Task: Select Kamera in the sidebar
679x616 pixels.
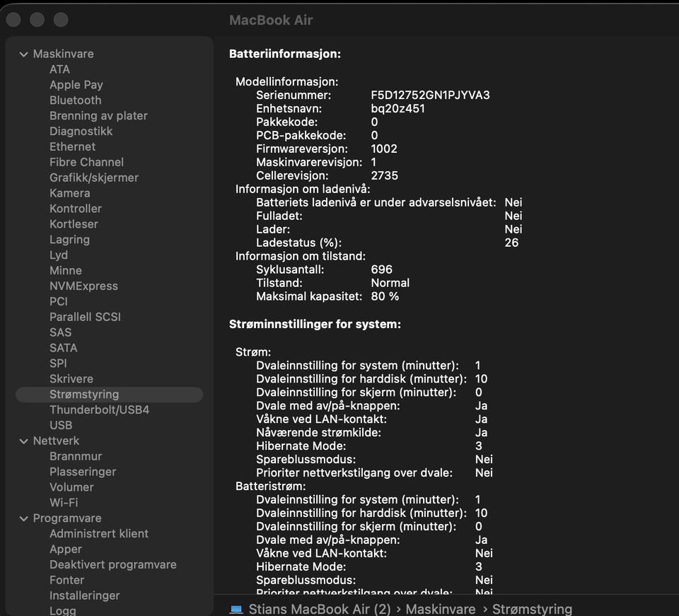Action: 70,193
